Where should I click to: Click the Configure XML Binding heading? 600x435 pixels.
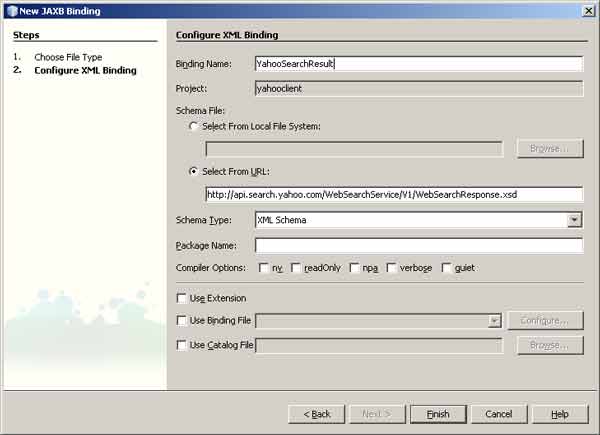pyautogui.click(x=227, y=35)
